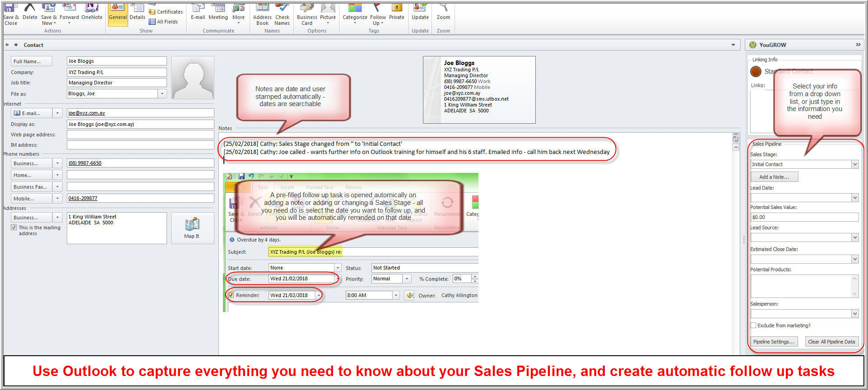Click the Forward contact icon
The height and width of the screenshot is (390, 868).
69,14
